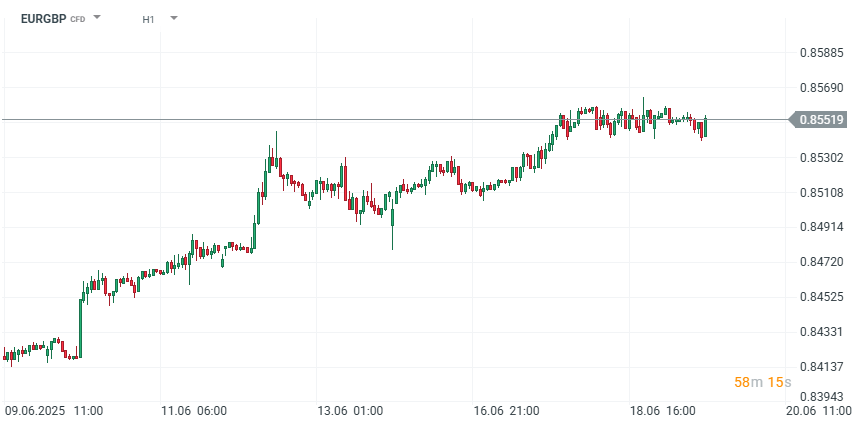Screen dimensions: 859x427
Task: Click the 0.84331 price axis label
Action: [x=821, y=332]
